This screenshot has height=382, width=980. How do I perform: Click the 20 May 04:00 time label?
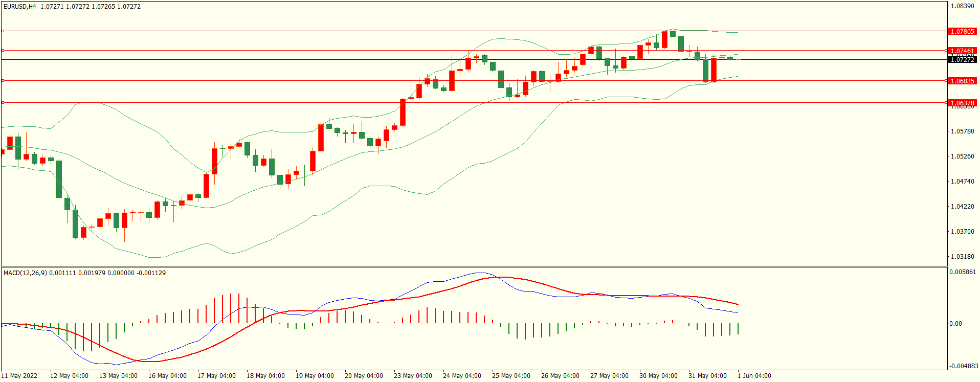(x=364, y=376)
